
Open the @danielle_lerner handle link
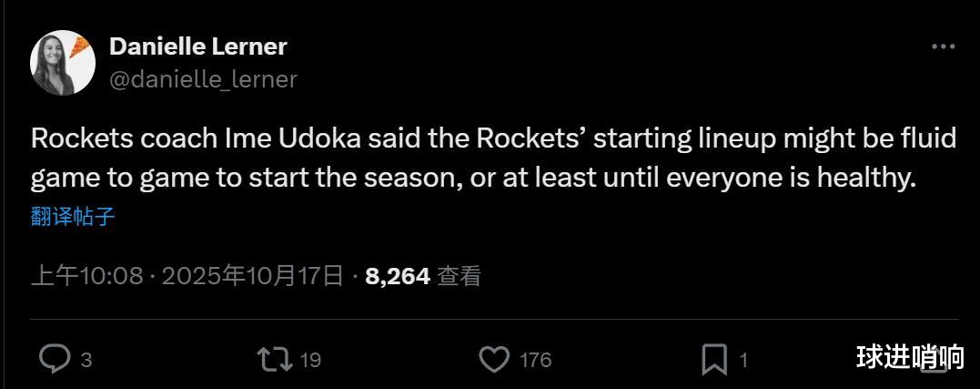(x=203, y=79)
